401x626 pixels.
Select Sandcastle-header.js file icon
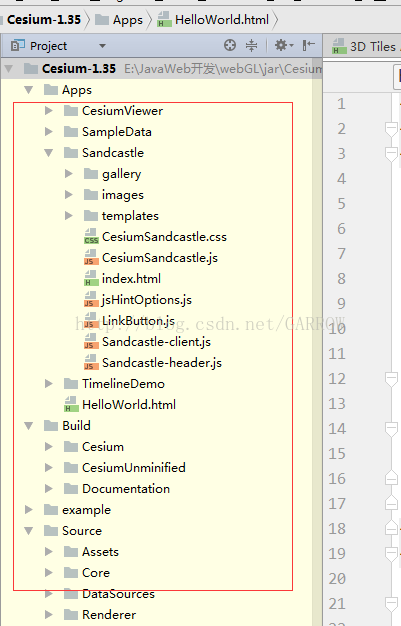(91, 362)
